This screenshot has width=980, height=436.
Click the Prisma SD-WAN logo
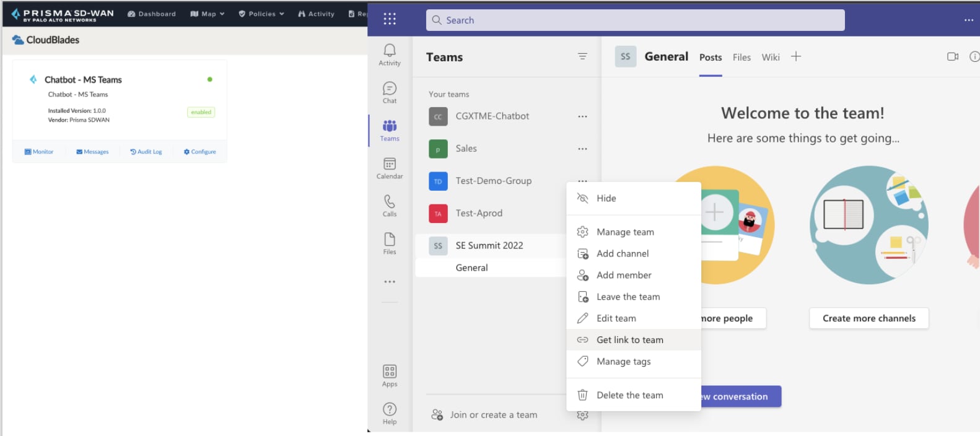[63, 14]
